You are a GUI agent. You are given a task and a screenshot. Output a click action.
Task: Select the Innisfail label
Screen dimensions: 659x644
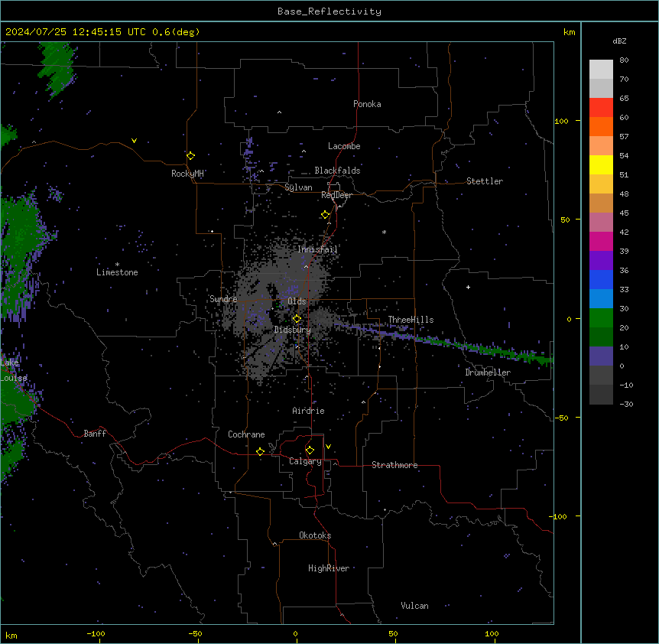[317, 249]
